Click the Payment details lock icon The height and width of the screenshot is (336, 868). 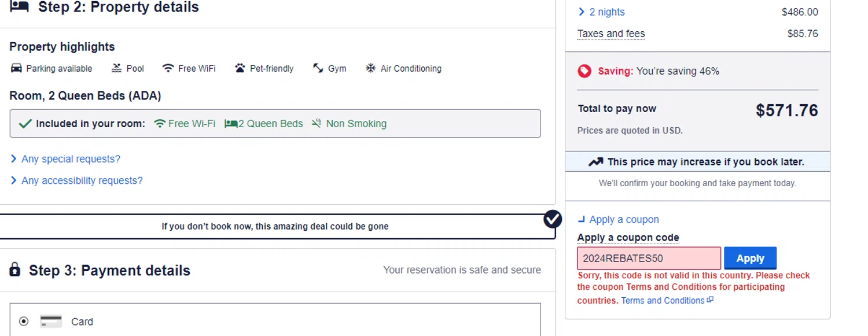click(x=15, y=270)
